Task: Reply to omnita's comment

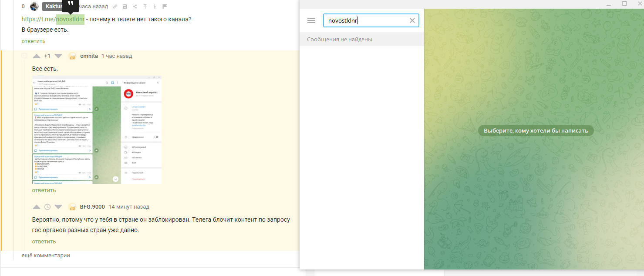Action: click(x=44, y=190)
